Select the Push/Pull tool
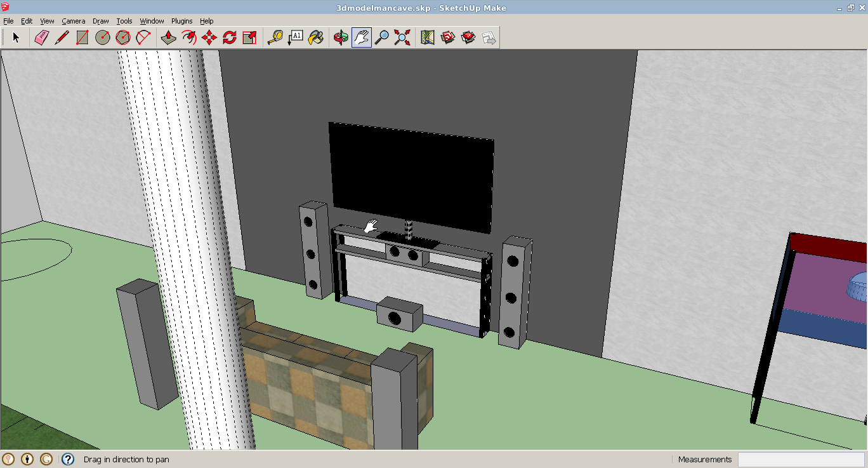This screenshot has height=468, width=868. pos(168,37)
